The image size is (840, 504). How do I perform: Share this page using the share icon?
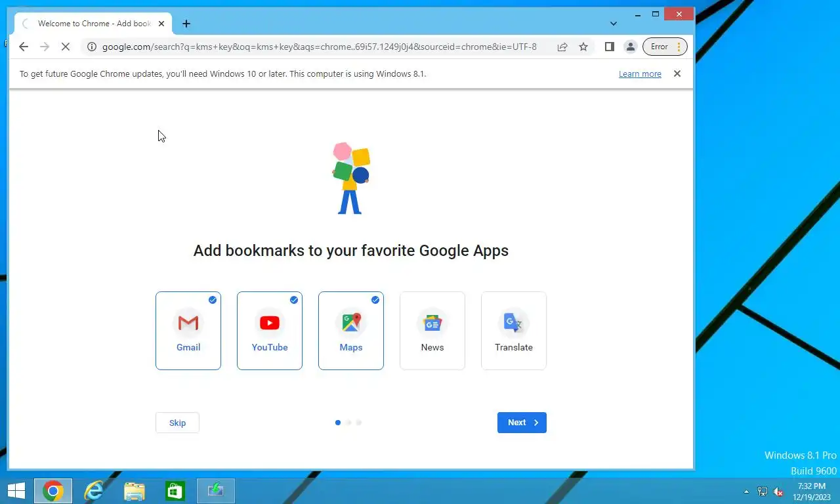(x=562, y=47)
